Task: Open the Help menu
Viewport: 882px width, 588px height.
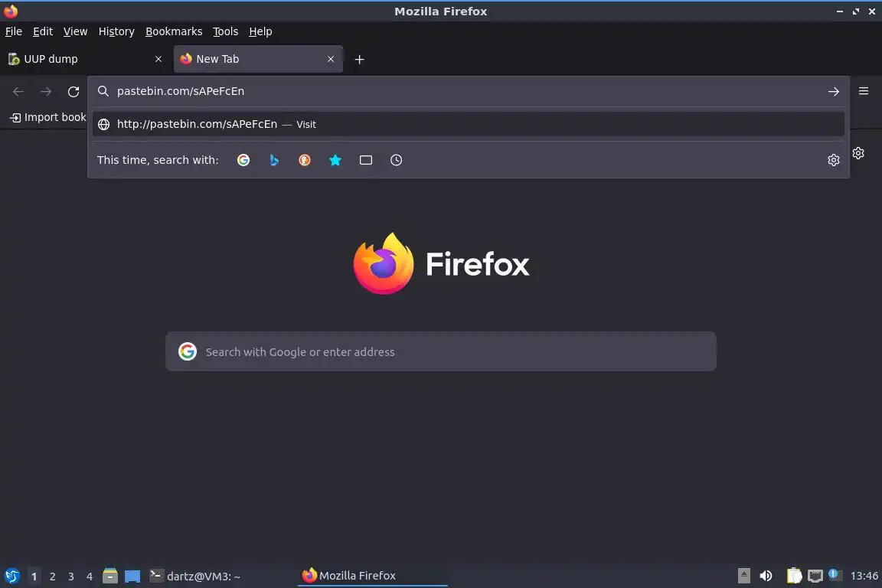Action: click(x=260, y=31)
